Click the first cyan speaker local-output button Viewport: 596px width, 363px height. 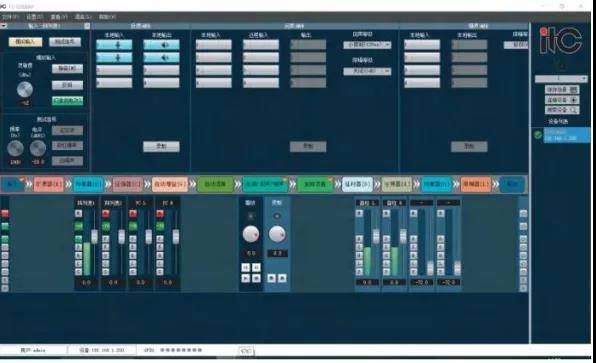tap(162, 45)
